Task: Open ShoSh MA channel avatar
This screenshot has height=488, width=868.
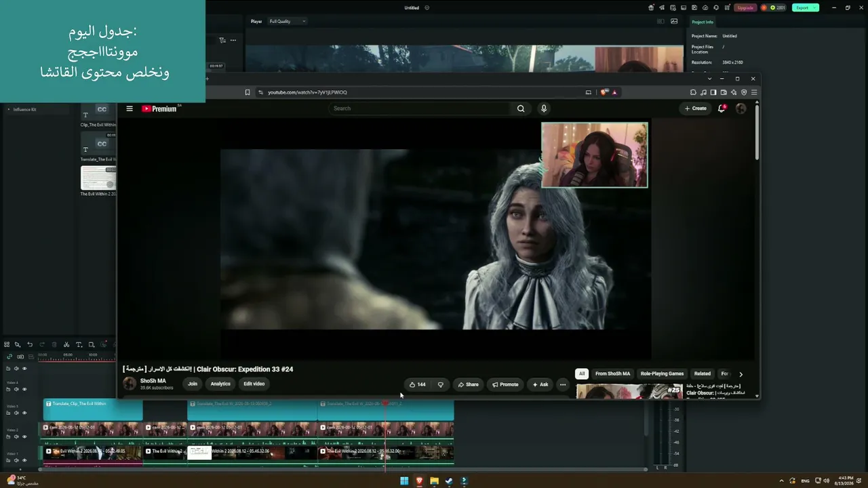Action: click(x=130, y=384)
